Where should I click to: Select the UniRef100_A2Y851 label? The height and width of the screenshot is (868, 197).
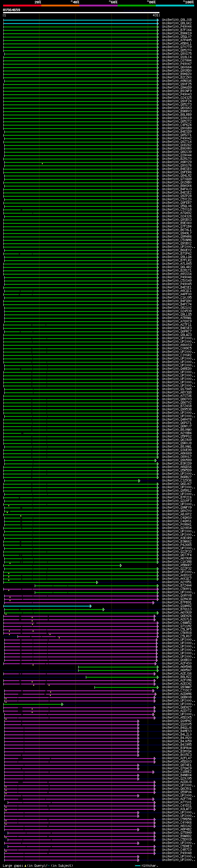click(177, 582)
